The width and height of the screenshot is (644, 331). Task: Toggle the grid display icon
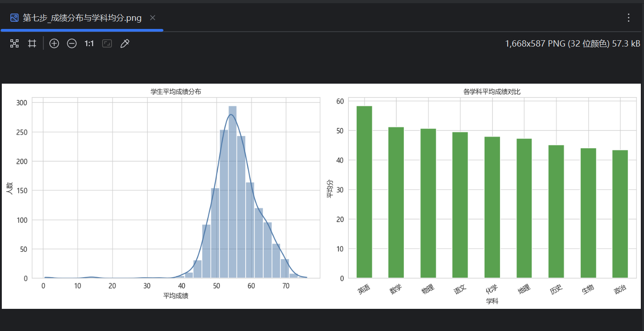(32, 43)
